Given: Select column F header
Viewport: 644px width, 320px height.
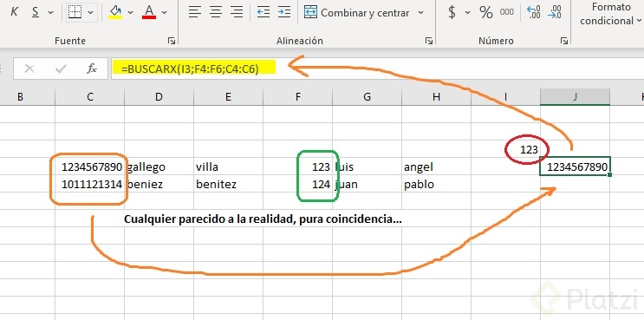Looking at the screenshot, I should 298,97.
